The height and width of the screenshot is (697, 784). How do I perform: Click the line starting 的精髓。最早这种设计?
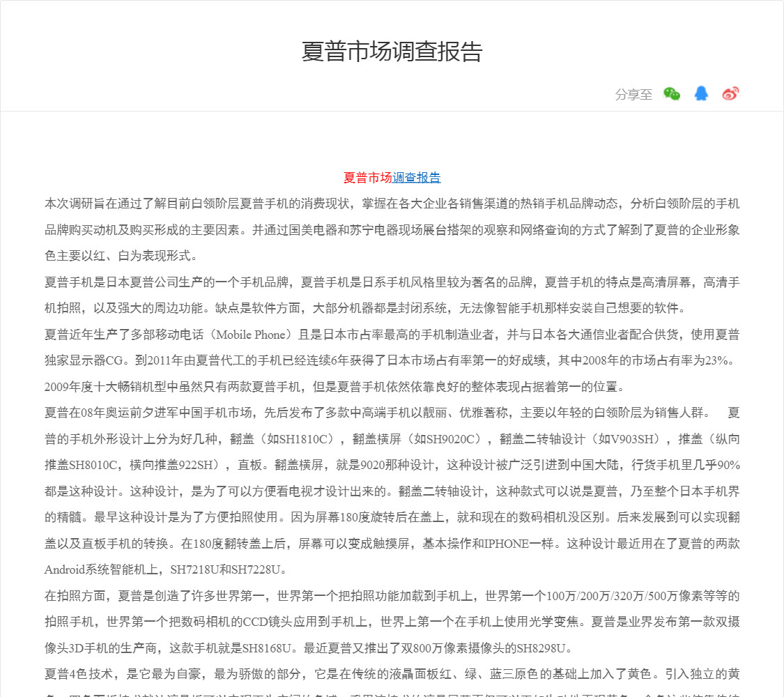[392, 517]
